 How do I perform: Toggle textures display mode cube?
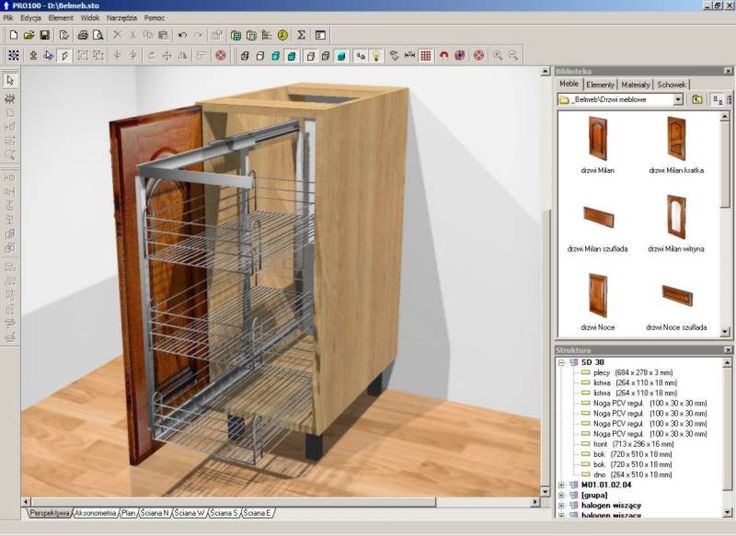coord(291,55)
